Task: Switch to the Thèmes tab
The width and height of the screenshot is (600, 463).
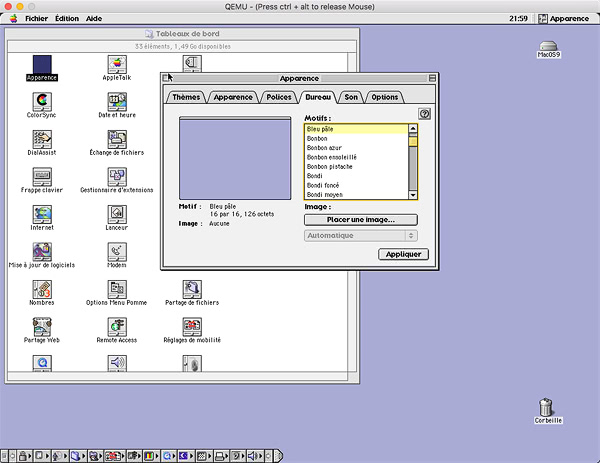Action: [186, 97]
